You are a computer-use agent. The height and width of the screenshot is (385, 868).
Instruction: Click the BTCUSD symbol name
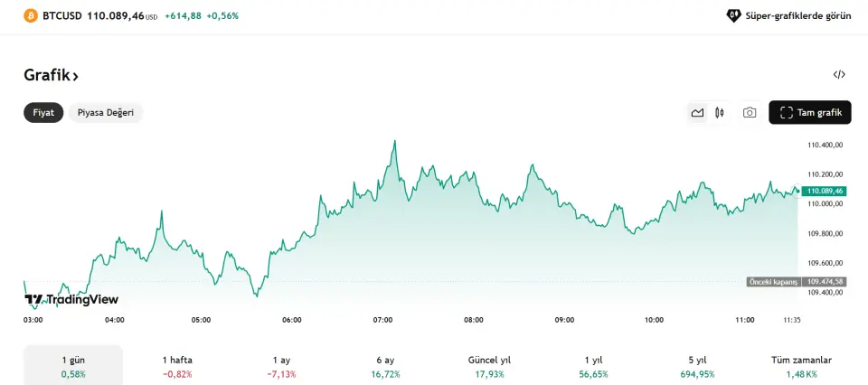(62, 15)
